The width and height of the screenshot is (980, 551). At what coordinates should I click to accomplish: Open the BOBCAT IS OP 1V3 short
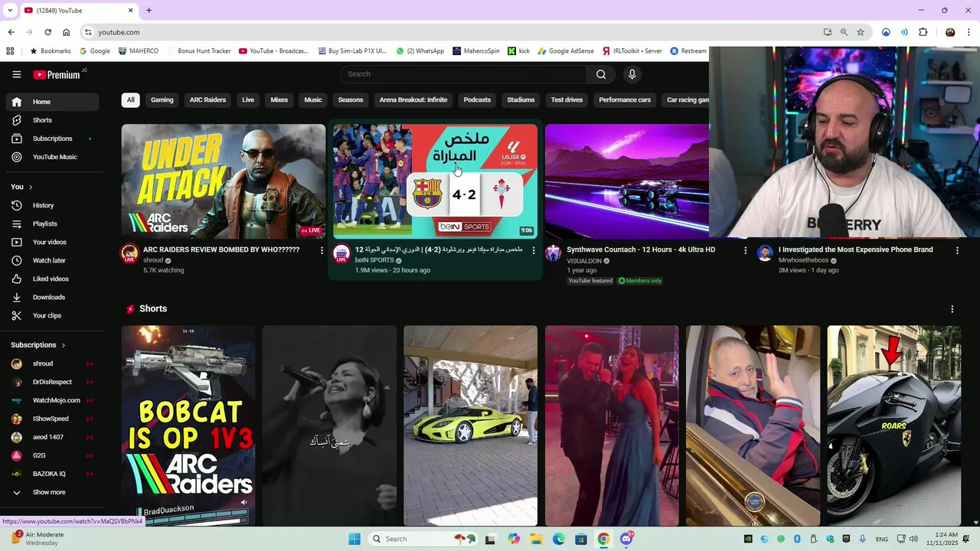pyautogui.click(x=188, y=426)
